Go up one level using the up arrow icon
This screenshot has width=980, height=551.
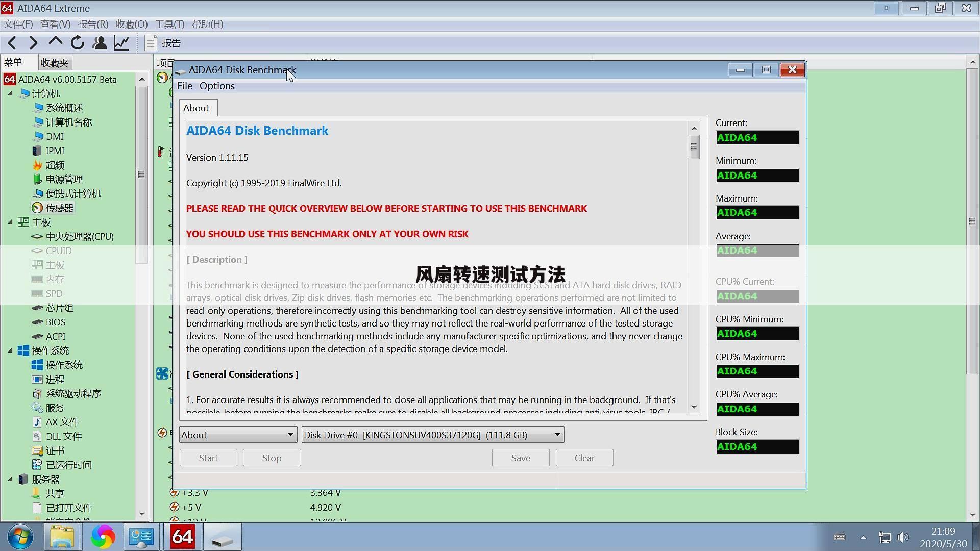(55, 42)
